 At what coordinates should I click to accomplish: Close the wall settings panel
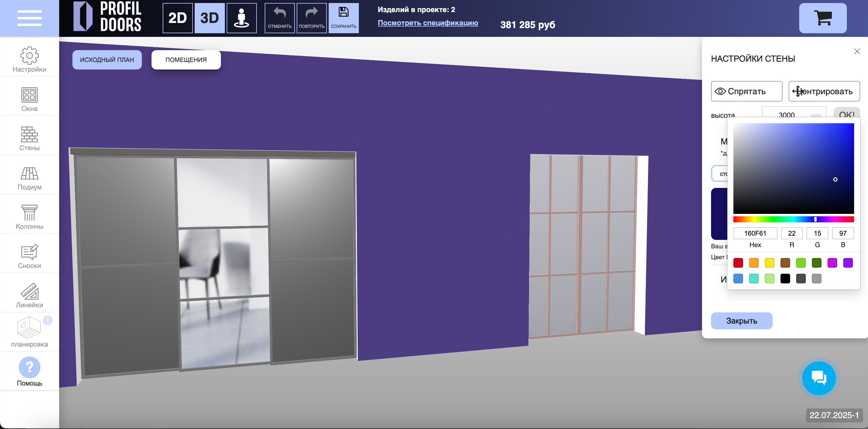point(857,51)
